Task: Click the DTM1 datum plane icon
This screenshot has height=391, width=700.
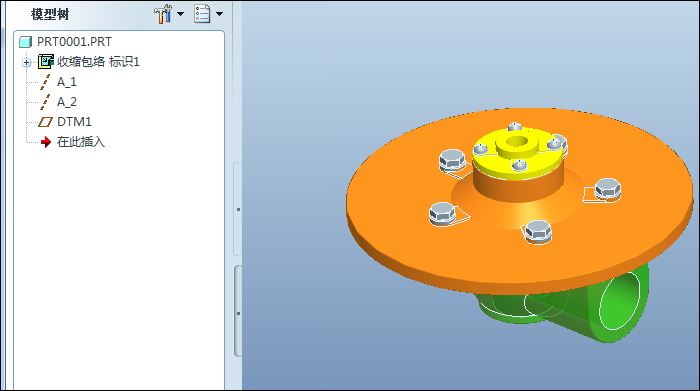Action: tap(45, 122)
